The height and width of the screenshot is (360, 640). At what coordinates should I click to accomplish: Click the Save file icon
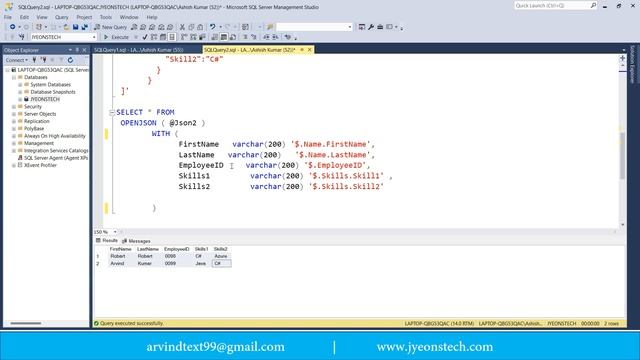click(76, 27)
